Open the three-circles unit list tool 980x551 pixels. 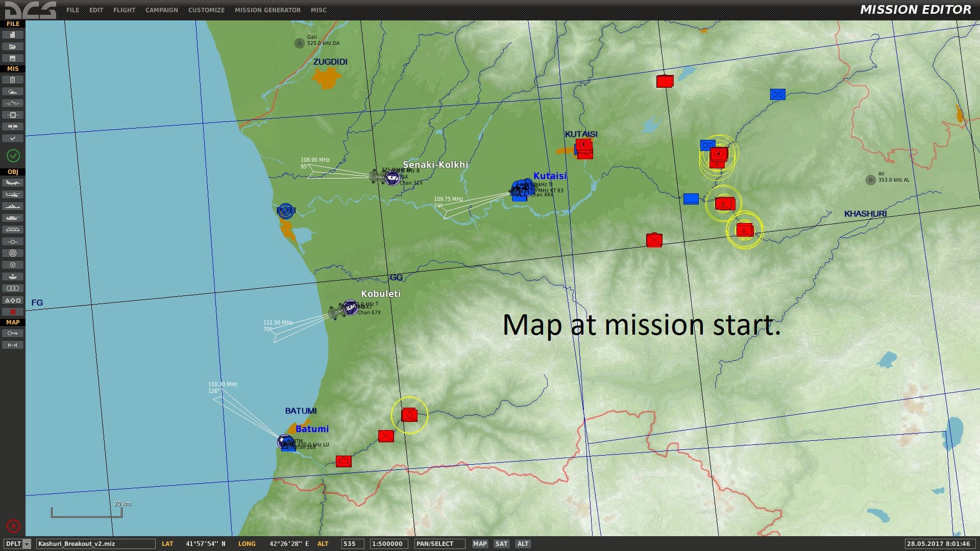coord(13,288)
